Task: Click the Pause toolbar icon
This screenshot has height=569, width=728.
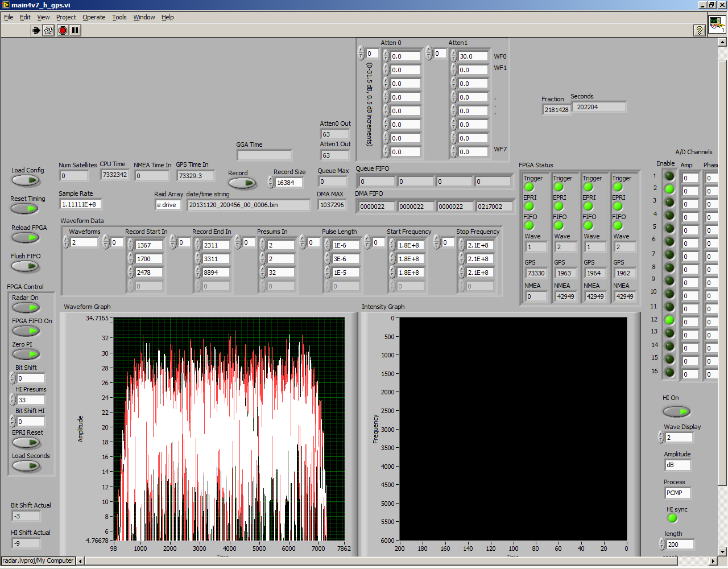Action: pos(75,30)
